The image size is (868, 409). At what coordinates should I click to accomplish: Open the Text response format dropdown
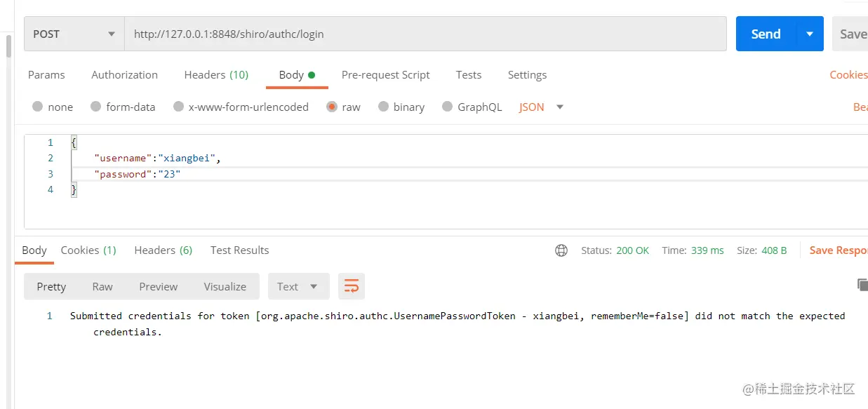click(298, 286)
